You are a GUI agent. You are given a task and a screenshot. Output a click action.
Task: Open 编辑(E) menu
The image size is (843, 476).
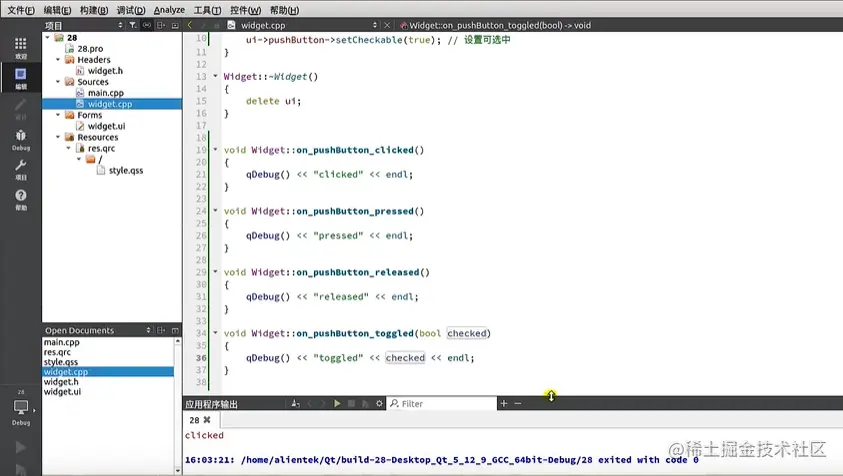tap(57, 10)
